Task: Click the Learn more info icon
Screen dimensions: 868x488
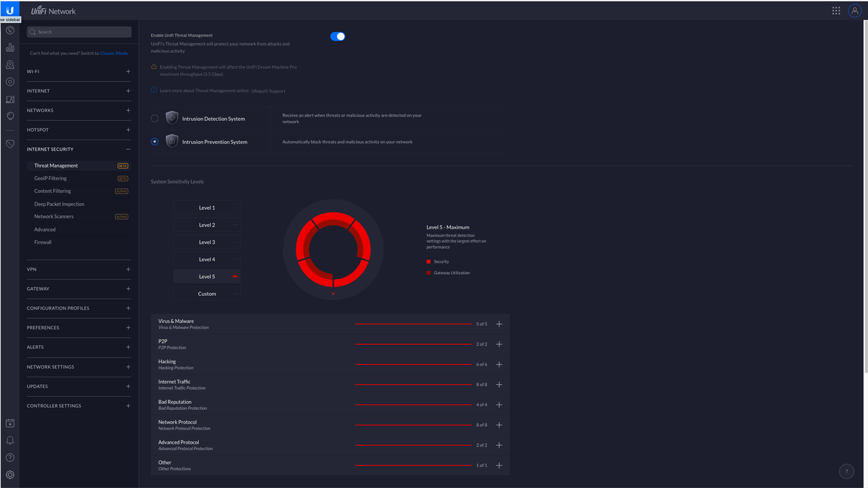Action: 154,90
